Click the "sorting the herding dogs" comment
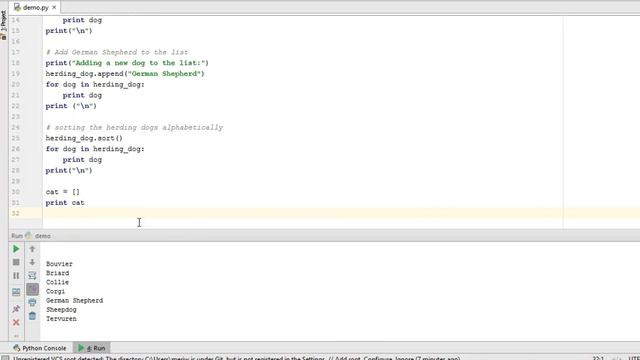Viewport: 640px width, 360px height. pyautogui.click(x=134, y=127)
